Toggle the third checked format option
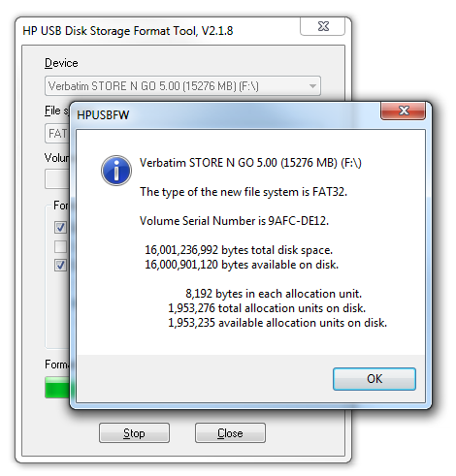456x476 pixels. 60,266
